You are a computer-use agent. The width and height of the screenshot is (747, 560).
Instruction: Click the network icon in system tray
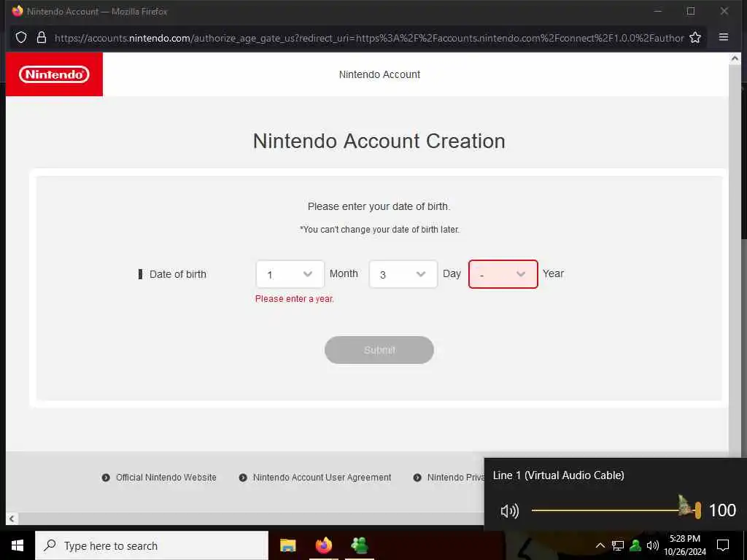click(617, 545)
